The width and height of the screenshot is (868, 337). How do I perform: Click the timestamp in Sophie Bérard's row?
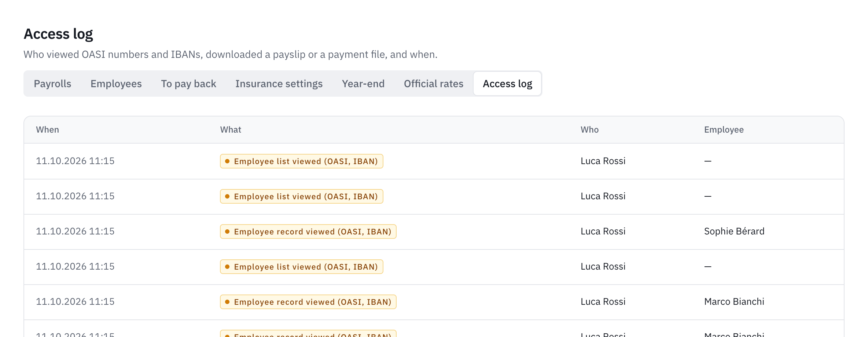coord(75,232)
